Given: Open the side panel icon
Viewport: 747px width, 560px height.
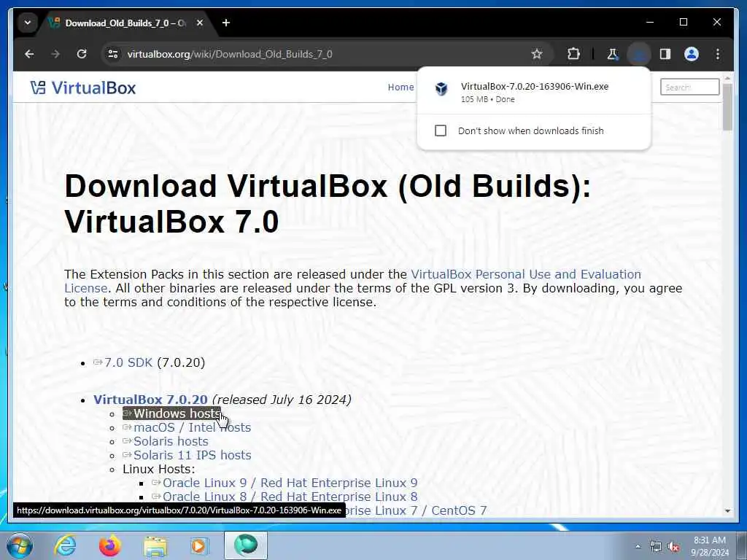Looking at the screenshot, I should (x=665, y=54).
